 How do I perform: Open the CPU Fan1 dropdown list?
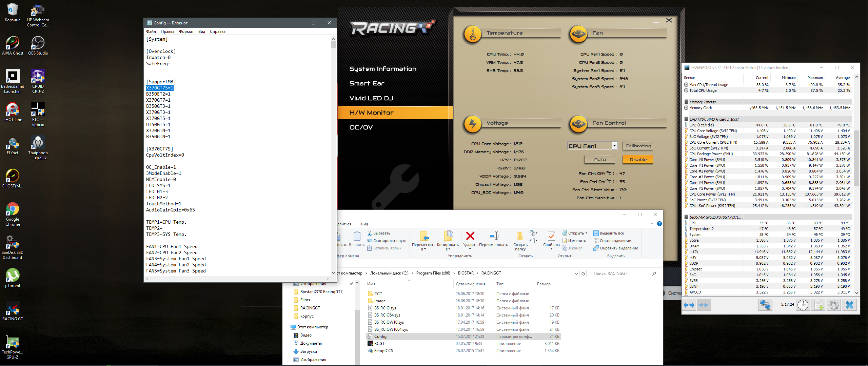click(x=614, y=146)
